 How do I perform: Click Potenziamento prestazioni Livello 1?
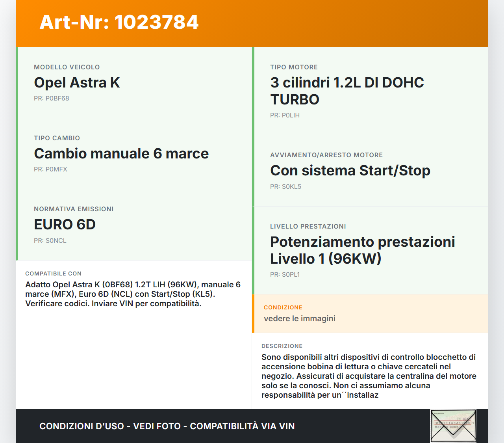(x=362, y=250)
